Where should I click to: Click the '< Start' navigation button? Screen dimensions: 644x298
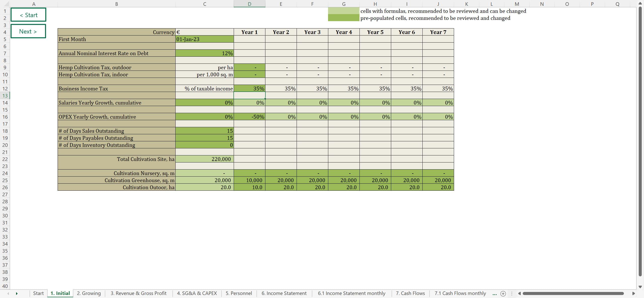(x=28, y=15)
